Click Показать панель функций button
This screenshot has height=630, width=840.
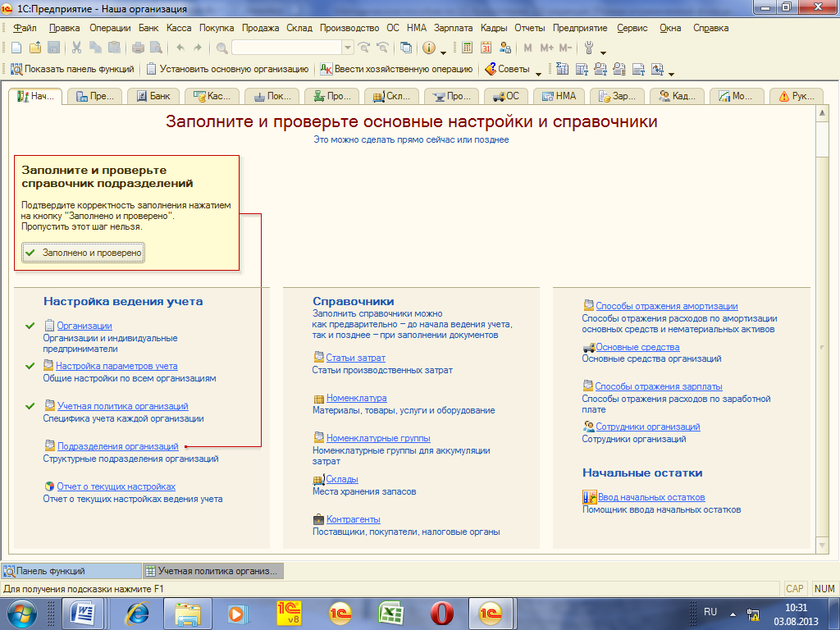pyautogui.click(x=72, y=69)
